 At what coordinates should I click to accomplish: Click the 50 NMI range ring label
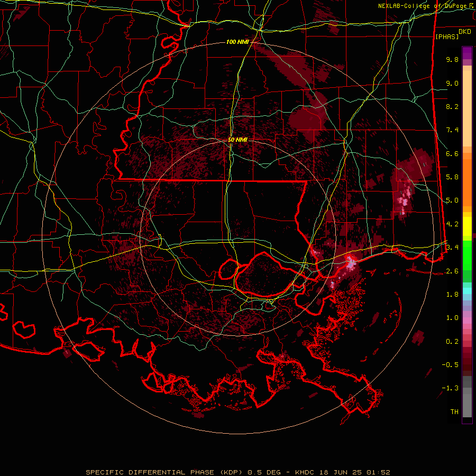(x=237, y=140)
